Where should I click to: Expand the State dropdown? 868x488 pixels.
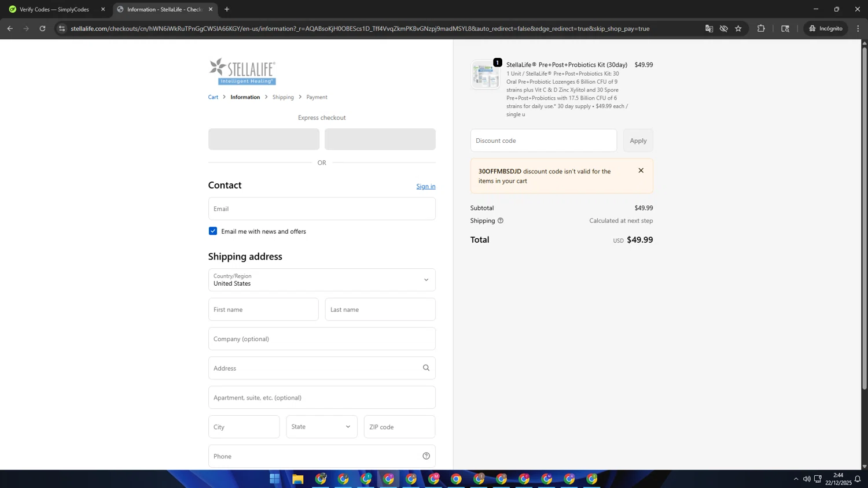(322, 427)
